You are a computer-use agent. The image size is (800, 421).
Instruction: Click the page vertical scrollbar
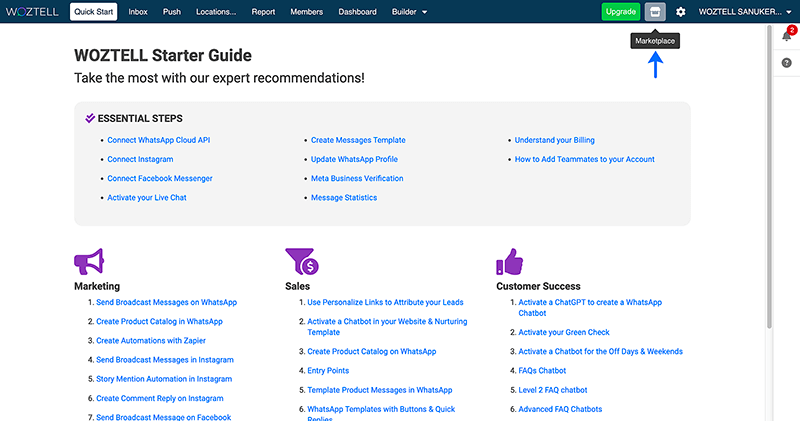coord(769,177)
